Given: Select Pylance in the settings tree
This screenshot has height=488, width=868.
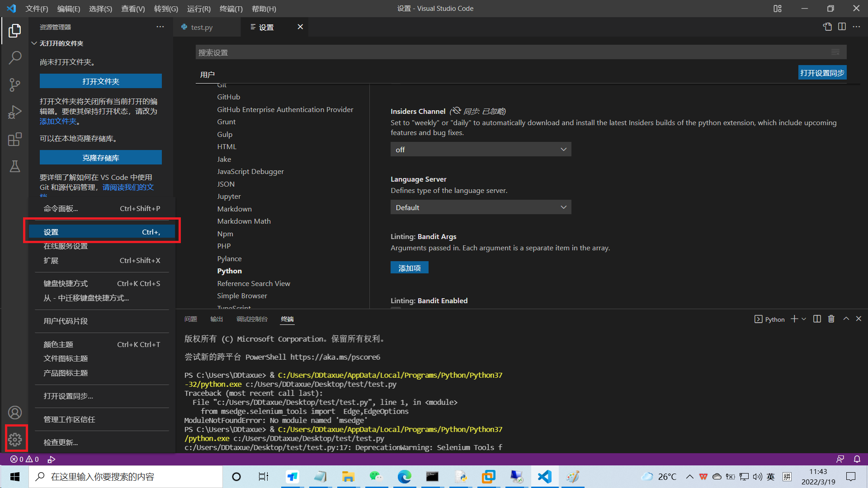Looking at the screenshot, I should pyautogui.click(x=230, y=258).
